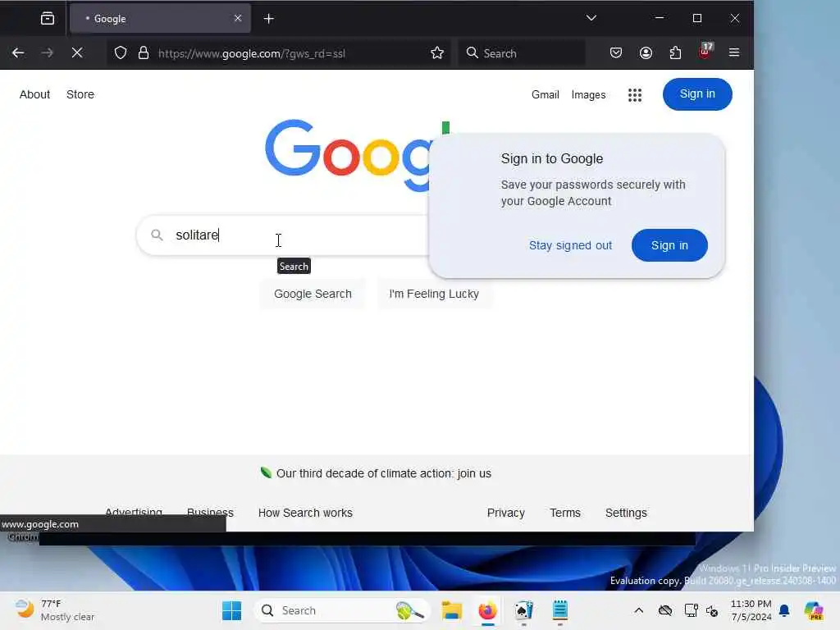840x630 pixels.
Task: Open Firefox application hamburger menu
Action: [734, 52]
